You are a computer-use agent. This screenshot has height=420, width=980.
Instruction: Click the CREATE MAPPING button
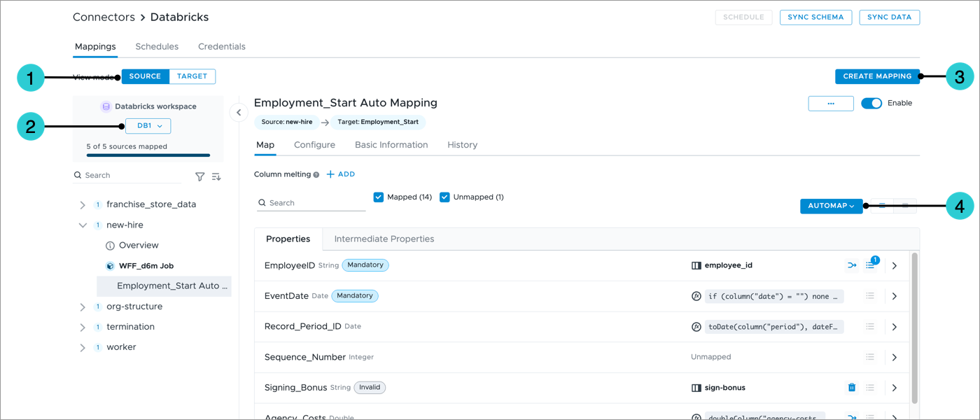click(x=877, y=76)
